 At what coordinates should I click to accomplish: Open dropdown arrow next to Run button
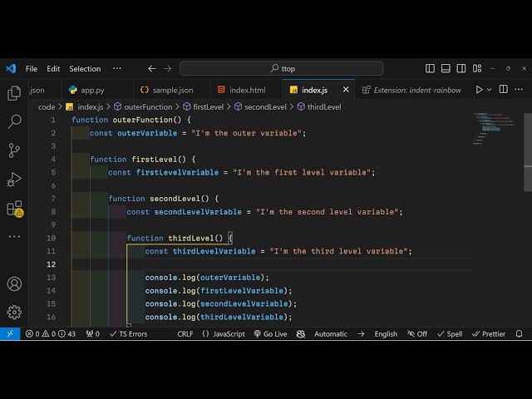point(490,90)
